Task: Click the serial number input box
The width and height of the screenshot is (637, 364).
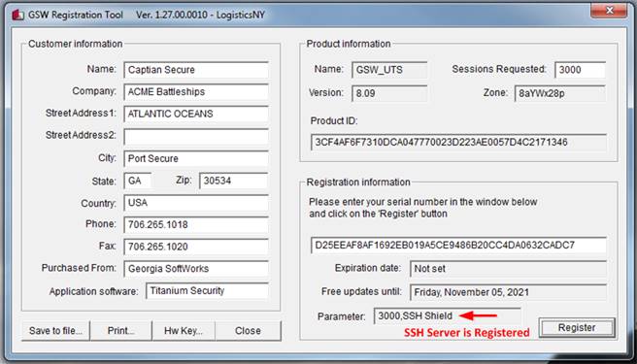Action: tap(458, 246)
